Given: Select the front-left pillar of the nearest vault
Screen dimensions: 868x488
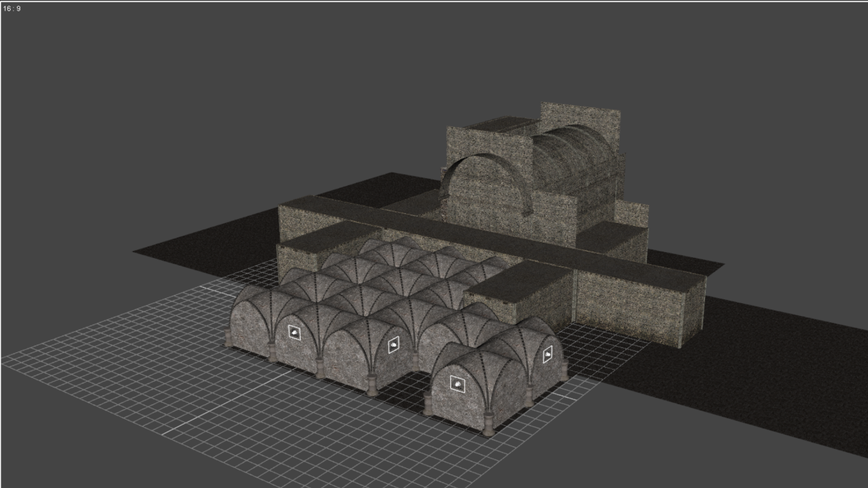Looking at the screenshot, I should pyautogui.click(x=428, y=404).
